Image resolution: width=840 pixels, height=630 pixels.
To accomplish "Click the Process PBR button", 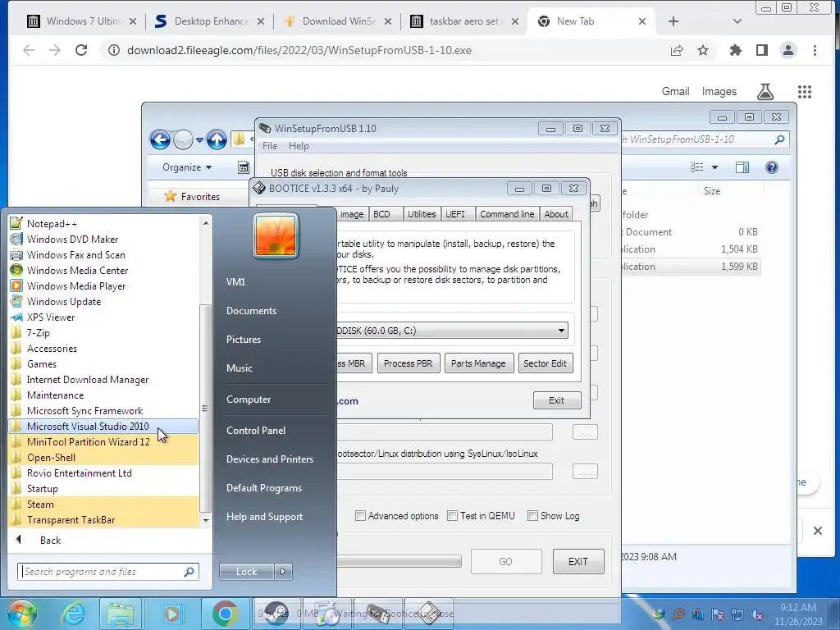I will pos(409,363).
